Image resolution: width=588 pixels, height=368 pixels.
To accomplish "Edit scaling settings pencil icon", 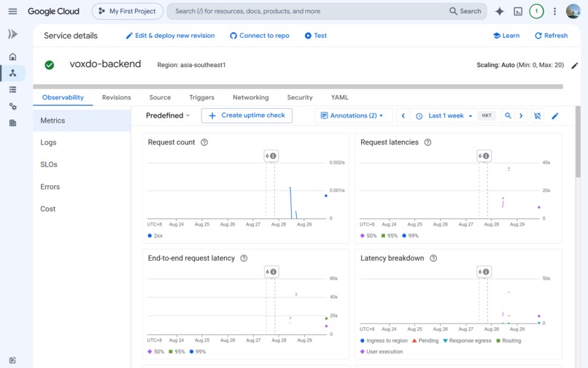I will 574,65.
